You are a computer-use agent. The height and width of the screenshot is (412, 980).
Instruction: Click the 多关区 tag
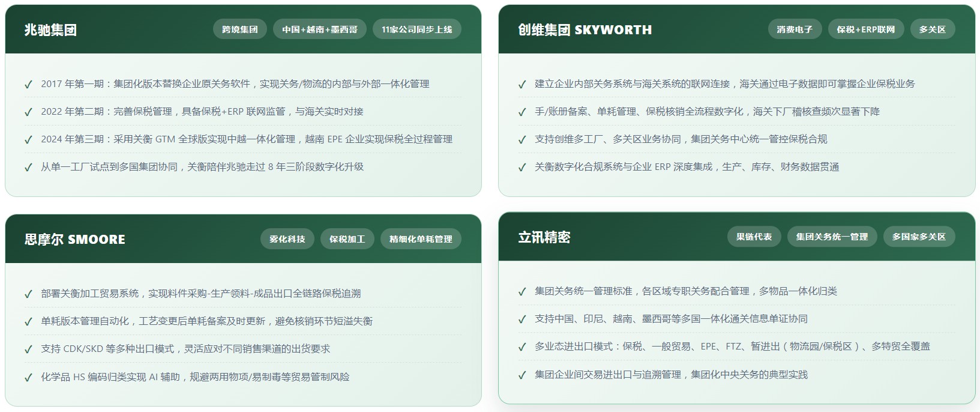(x=933, y=29)
